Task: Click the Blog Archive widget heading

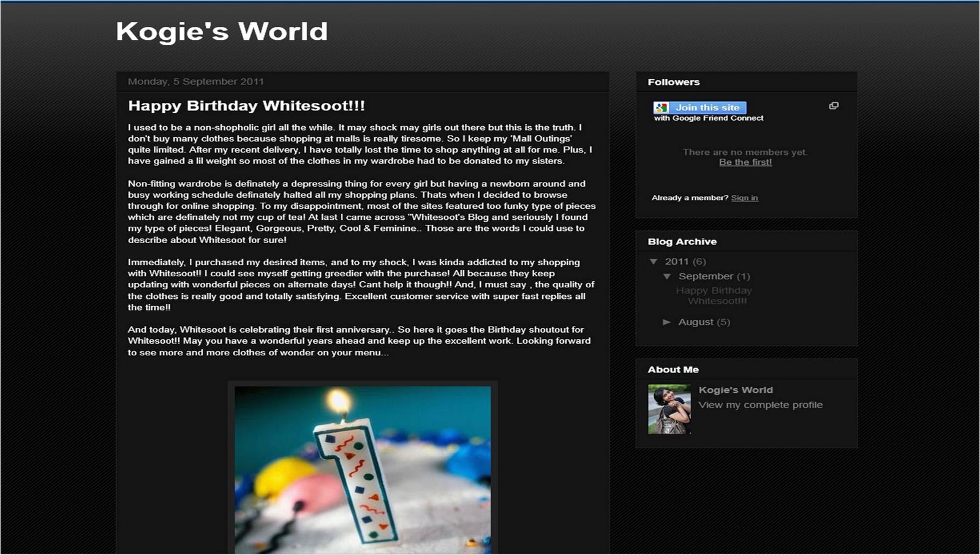Action: (682, 242)
